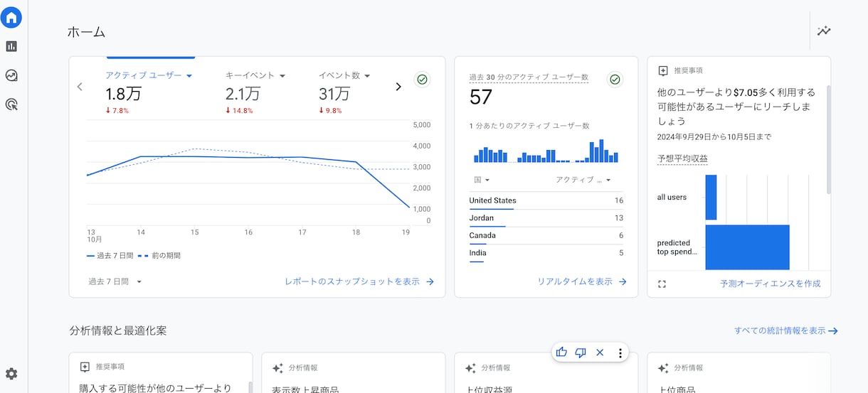Click the 予想平均収益 label
The width and height of the screenshot is (868, 393).
pyautogui.click(x=682, y=159)
